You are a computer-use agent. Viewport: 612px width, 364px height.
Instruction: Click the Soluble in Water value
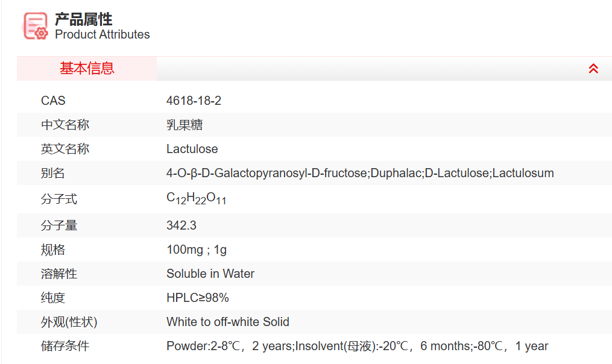(x=210, y=274)
